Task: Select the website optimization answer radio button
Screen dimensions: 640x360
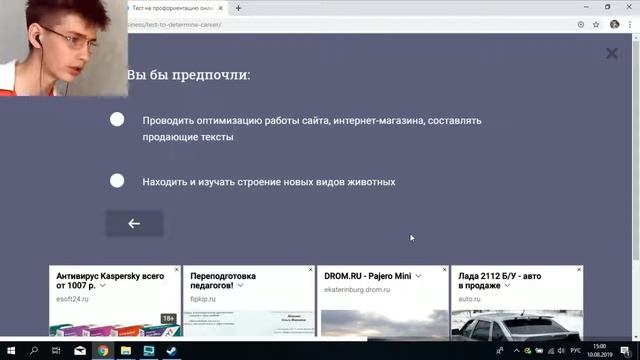Action: 117,120
